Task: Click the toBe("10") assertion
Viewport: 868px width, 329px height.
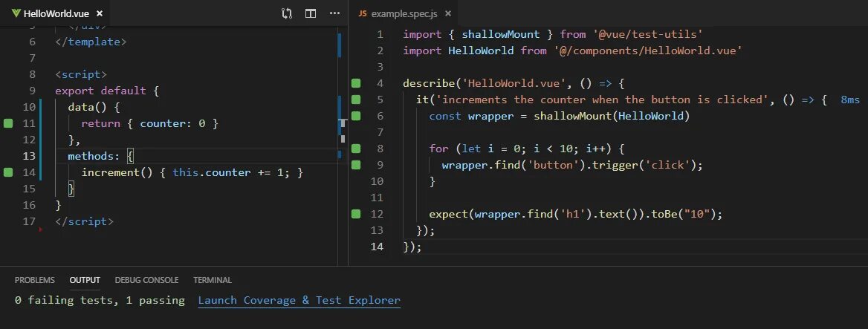Action: click(684, 214)
